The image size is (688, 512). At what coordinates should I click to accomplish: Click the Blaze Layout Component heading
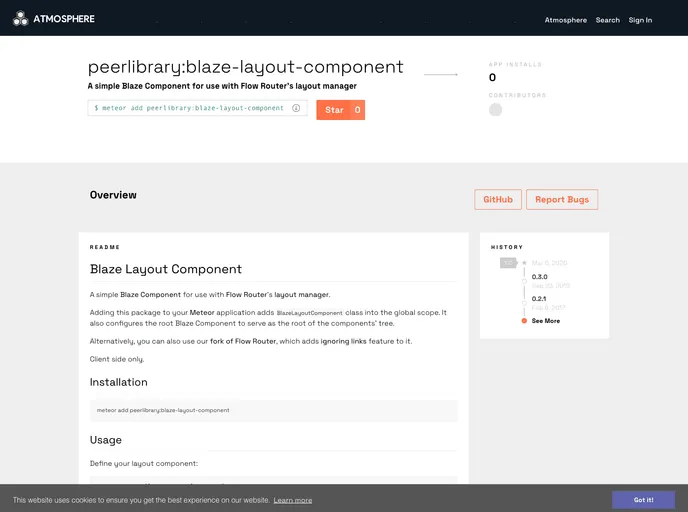point(165,269)
